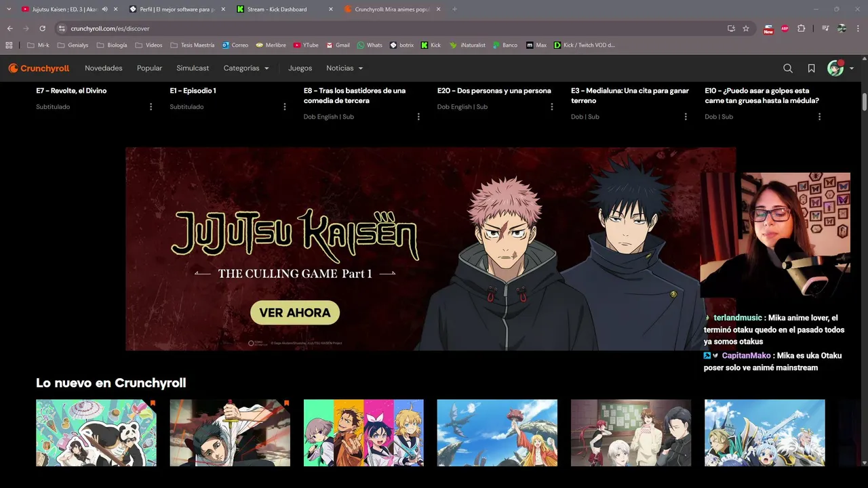This screenshot has width=868, height=488.
Task: Open the panda anime thumbnail in Lo nuevo
Action: click(96, 432)
